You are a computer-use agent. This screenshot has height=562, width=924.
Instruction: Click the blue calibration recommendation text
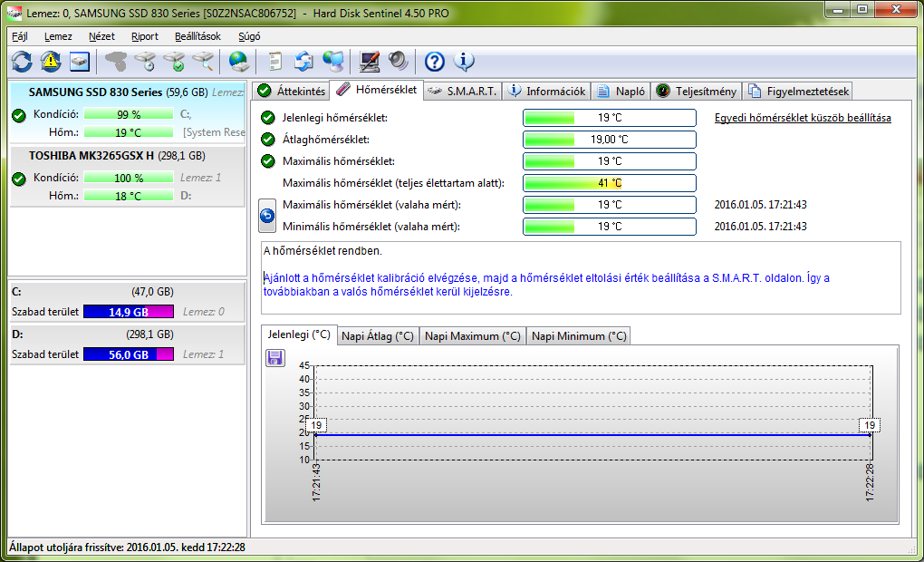click(546, 285)
